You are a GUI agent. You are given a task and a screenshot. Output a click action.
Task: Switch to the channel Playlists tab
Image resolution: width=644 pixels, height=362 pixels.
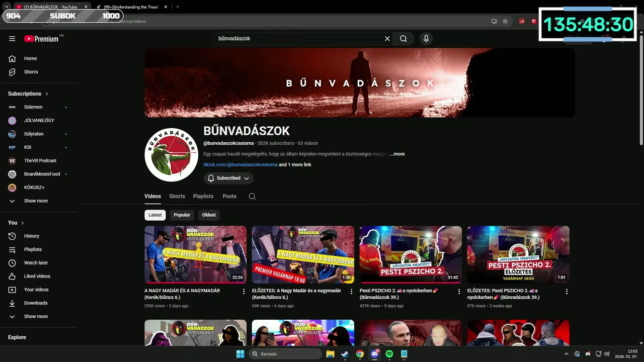click(x=203, y=197)
